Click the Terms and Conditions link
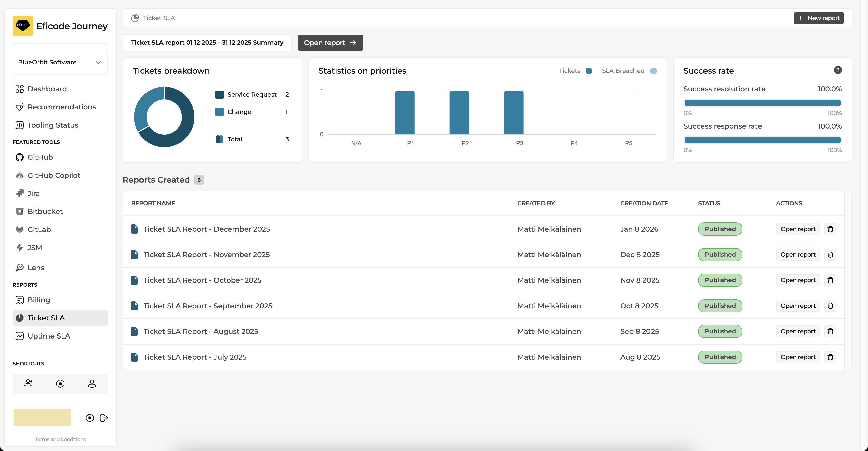 (x=60, y=439)
